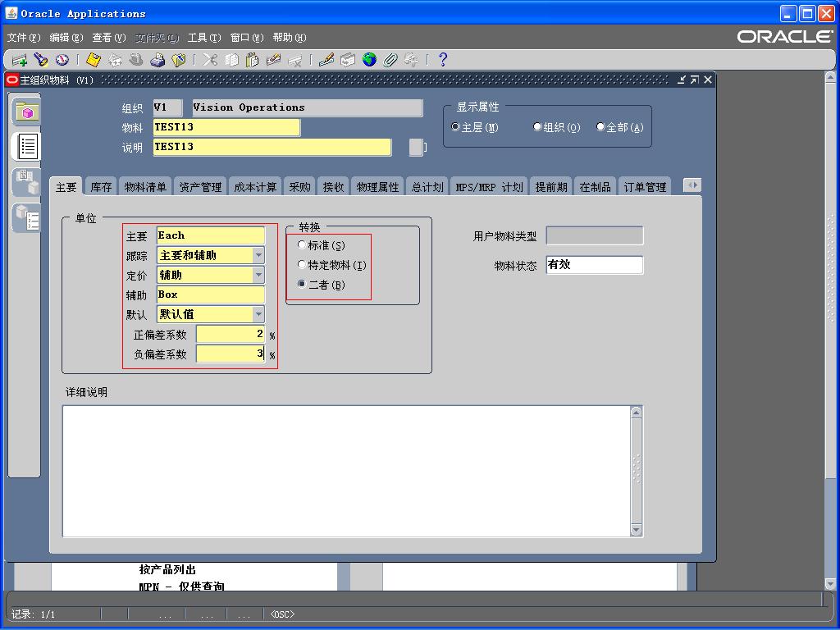Click the 辅助 unit field showing Box
840x630 pixels.
pyautogui.click(x=211, y=294)
